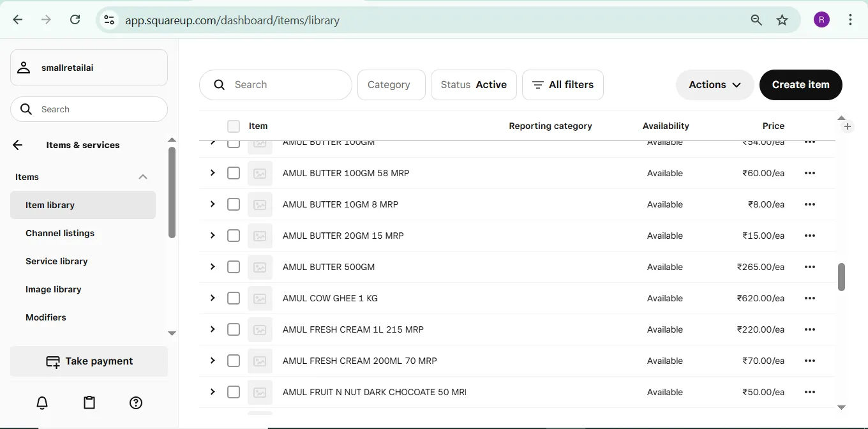This screenshot has height=429, width=868.
Task: Click the browser address bar URL
Action: (232, 20)
